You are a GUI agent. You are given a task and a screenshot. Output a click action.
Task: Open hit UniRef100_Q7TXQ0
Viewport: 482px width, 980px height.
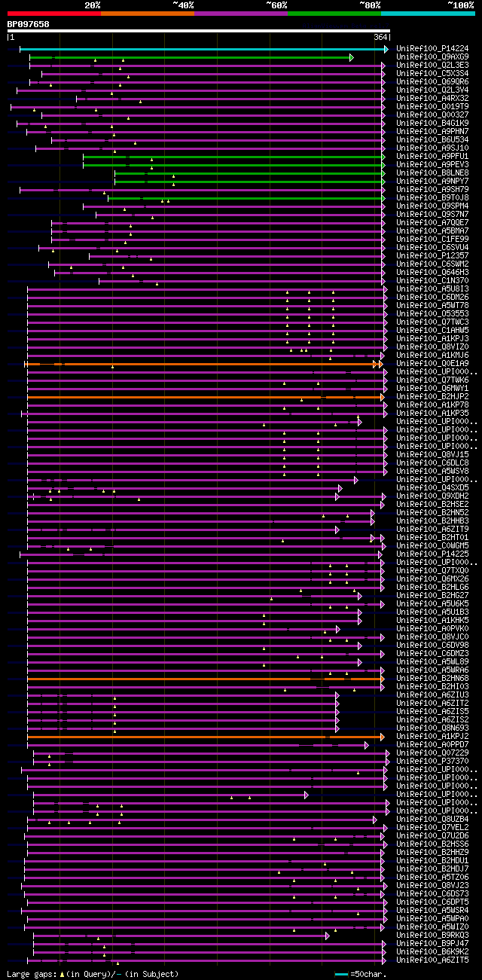(432, 571)
